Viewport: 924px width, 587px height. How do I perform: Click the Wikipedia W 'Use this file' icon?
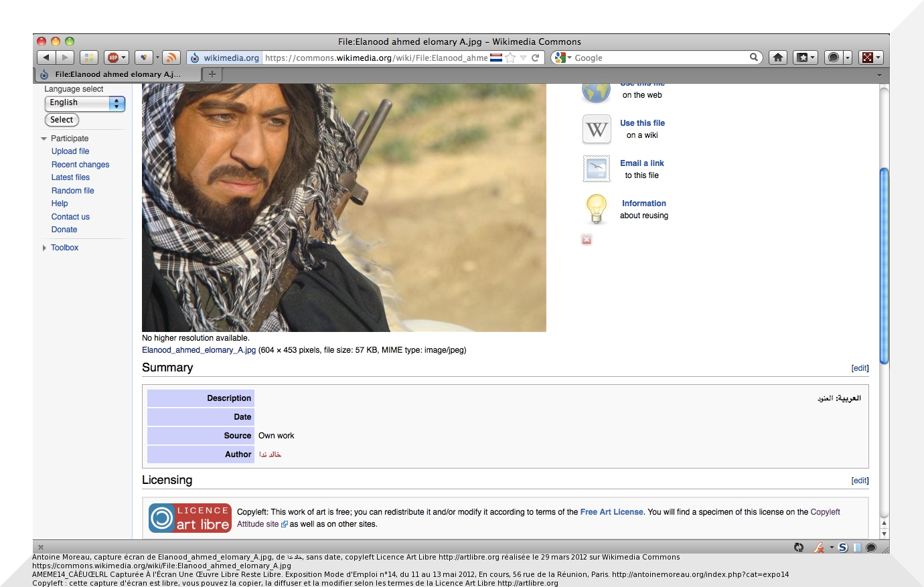(x=596, y=129)
